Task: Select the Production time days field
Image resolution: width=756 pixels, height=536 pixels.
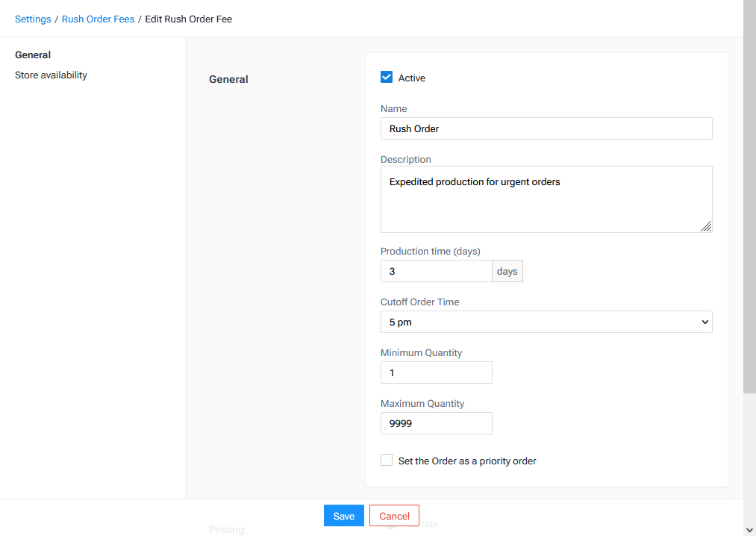Action: click(x=436, y=270)
